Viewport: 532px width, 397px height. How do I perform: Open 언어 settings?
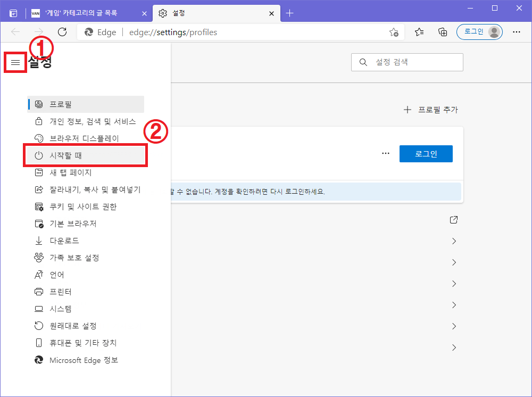86,275
